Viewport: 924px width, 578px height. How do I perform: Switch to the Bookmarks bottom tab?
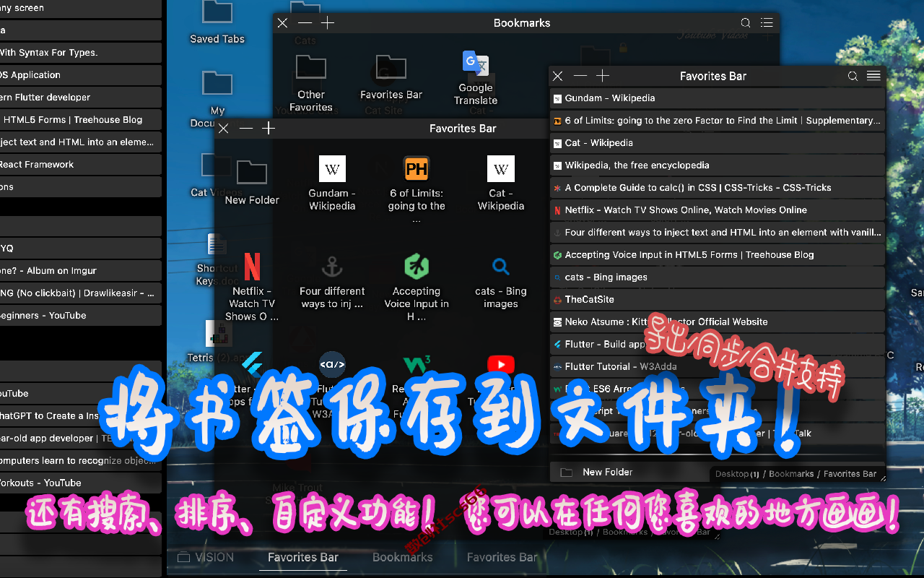(403, 557)
